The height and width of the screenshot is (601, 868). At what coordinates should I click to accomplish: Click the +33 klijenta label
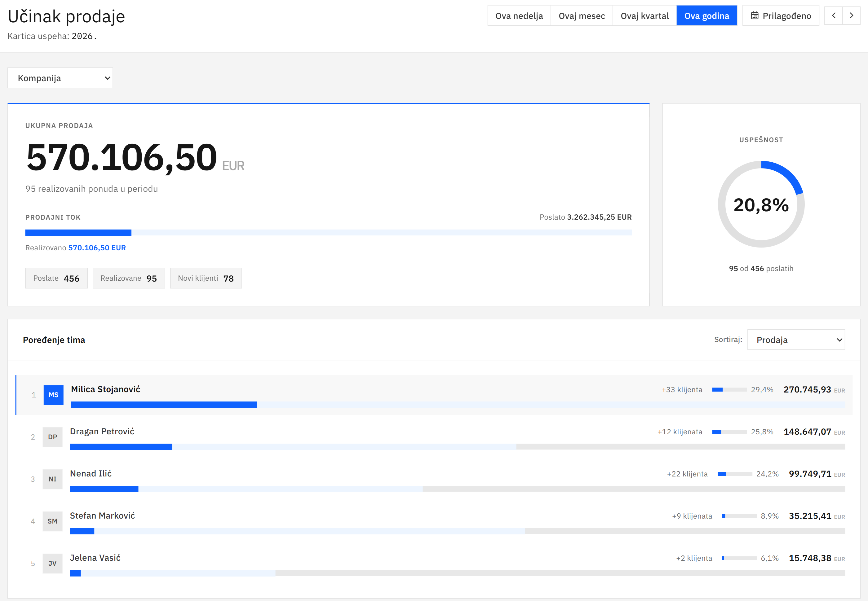[x=682, y=390]
